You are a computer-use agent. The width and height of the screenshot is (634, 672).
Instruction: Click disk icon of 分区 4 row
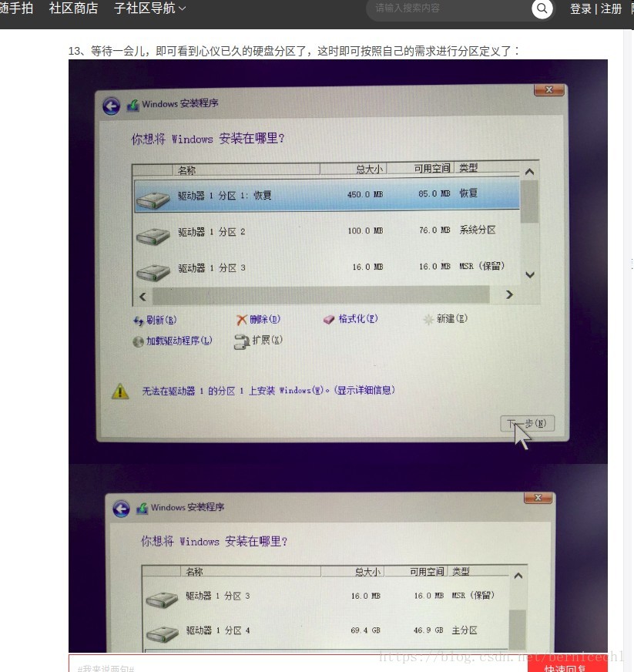162,635
